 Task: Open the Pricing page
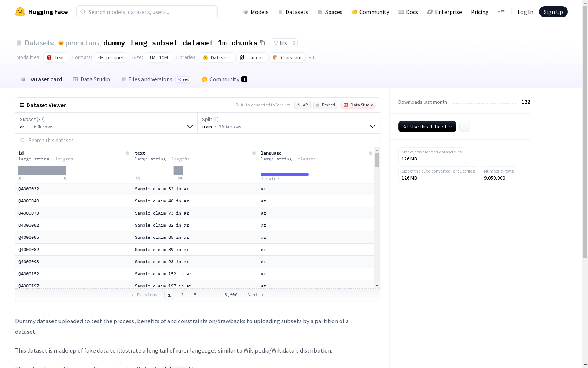[480, 12]
